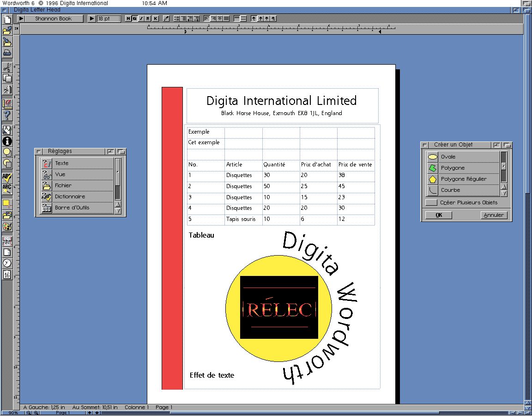This screenshot has height=416, width=532.
Task: Toggle Italic style button
Action: (141, 18)
